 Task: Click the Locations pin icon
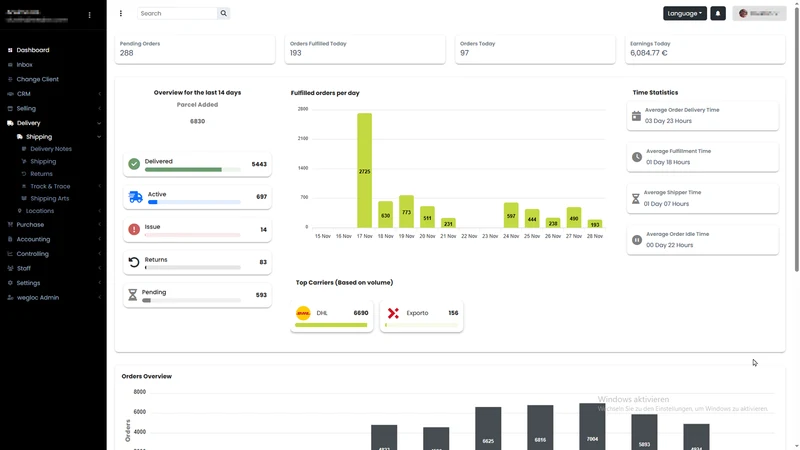pos(19,211)
